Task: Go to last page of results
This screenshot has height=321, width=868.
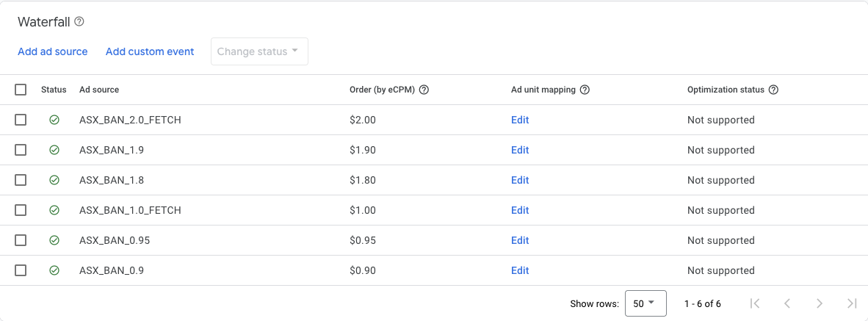Action: click(x=852, y=303)
